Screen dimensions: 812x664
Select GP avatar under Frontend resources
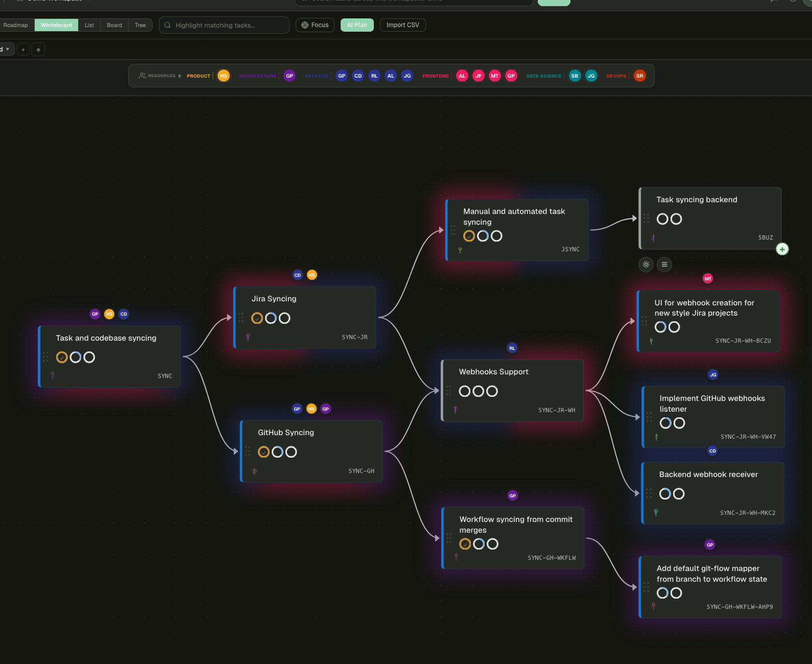511,76
